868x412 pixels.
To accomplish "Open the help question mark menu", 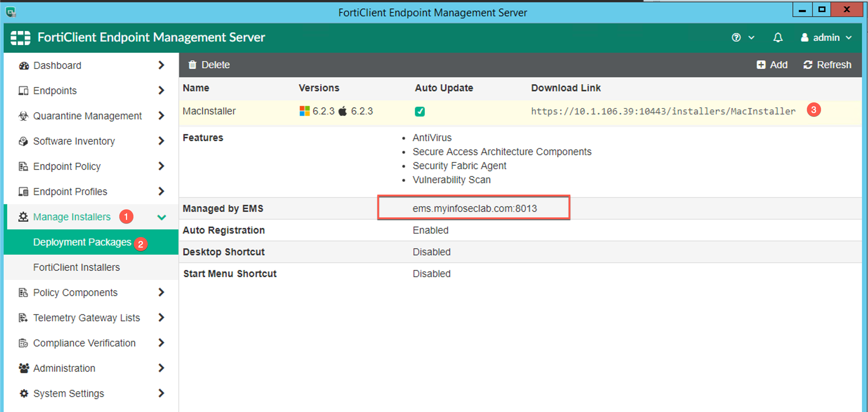I will (x=736, y=38).
